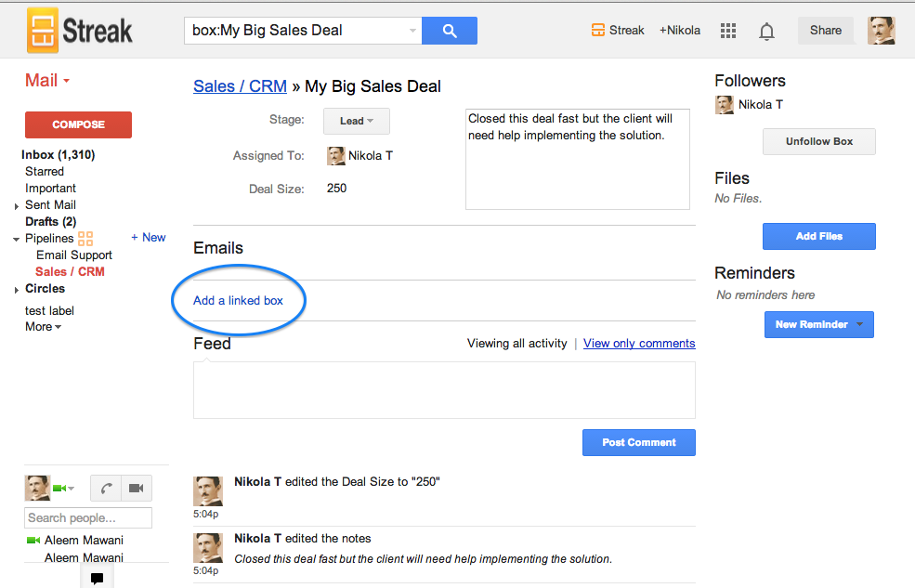Viewport: 915px width, 588px height.
Task: Start a video call with camera icon
Action: tap(137, 489)
